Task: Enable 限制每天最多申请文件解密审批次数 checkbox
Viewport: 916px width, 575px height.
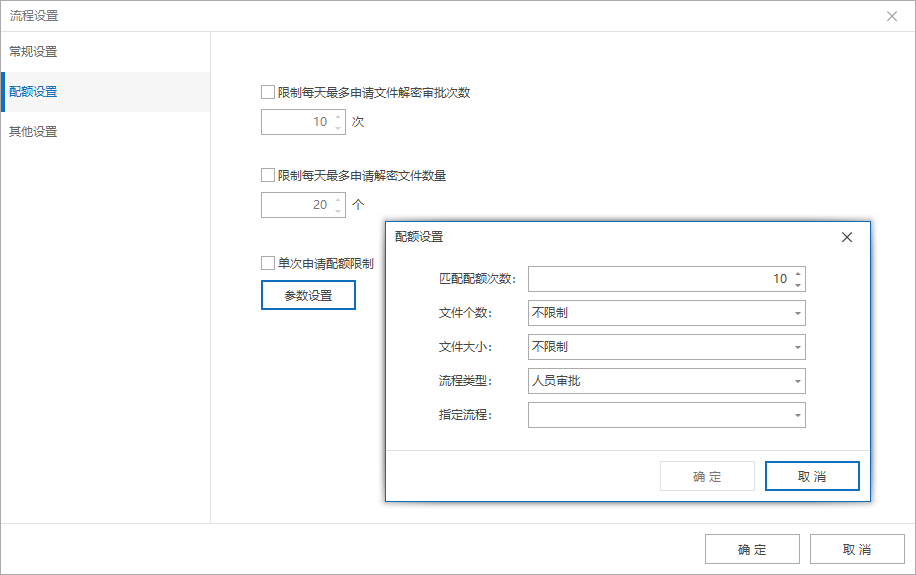Action: pos(268,92)
